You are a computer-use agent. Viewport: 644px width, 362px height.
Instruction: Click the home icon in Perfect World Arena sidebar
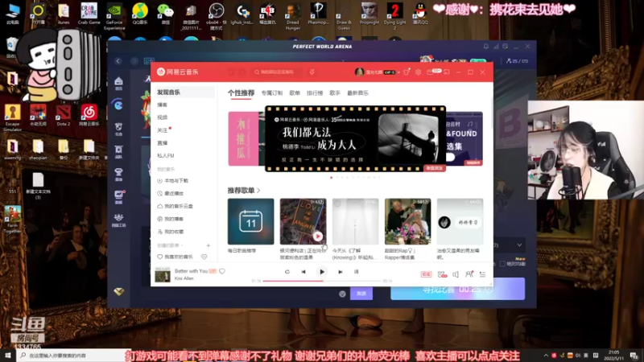pos(118,84)
